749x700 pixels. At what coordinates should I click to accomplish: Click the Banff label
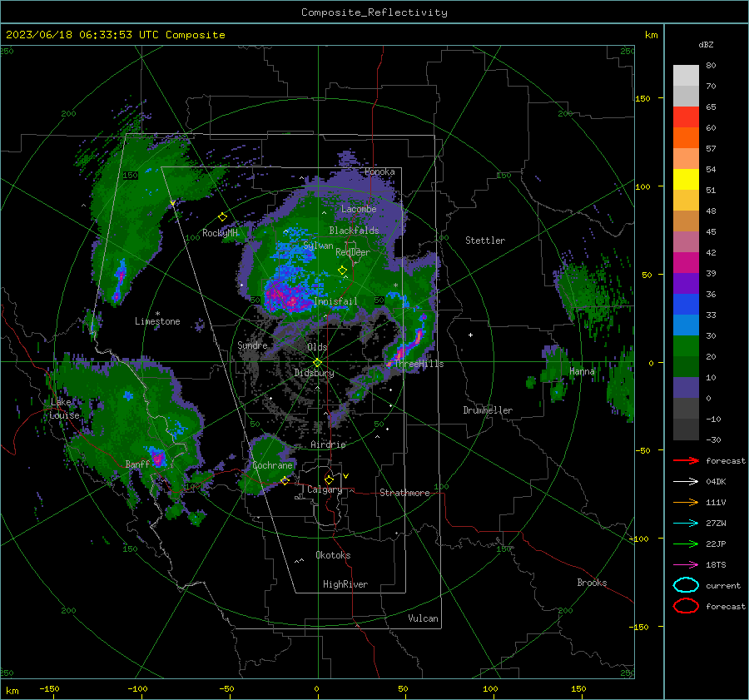137,464
